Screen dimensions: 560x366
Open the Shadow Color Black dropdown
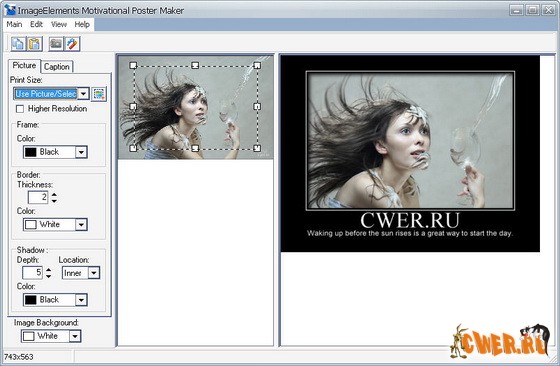(x=81, y=300)
